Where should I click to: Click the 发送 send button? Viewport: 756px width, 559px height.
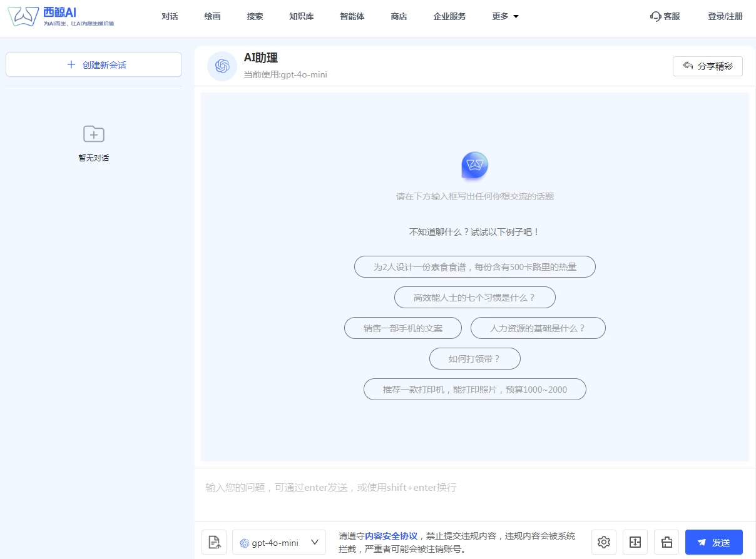713,542
